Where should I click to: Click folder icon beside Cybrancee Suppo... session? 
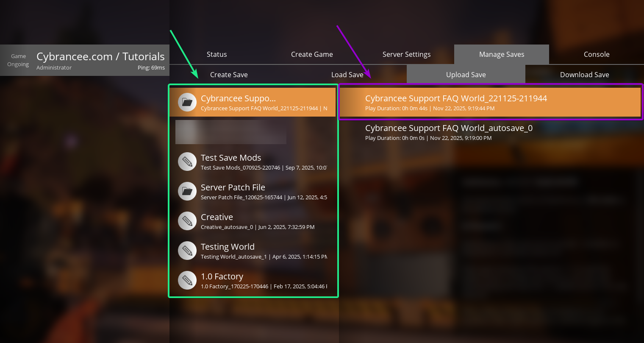[187, 102]
